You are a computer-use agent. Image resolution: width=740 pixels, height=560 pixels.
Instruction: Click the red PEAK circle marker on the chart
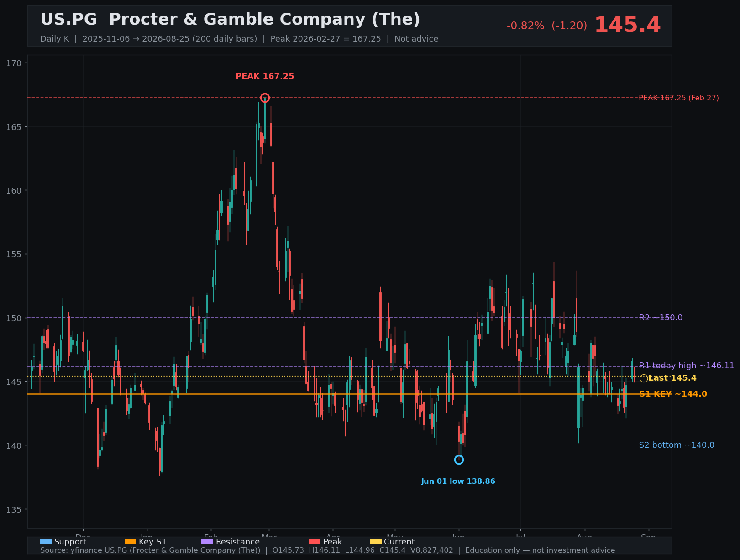pyautogui.click(x=265, y=98)
